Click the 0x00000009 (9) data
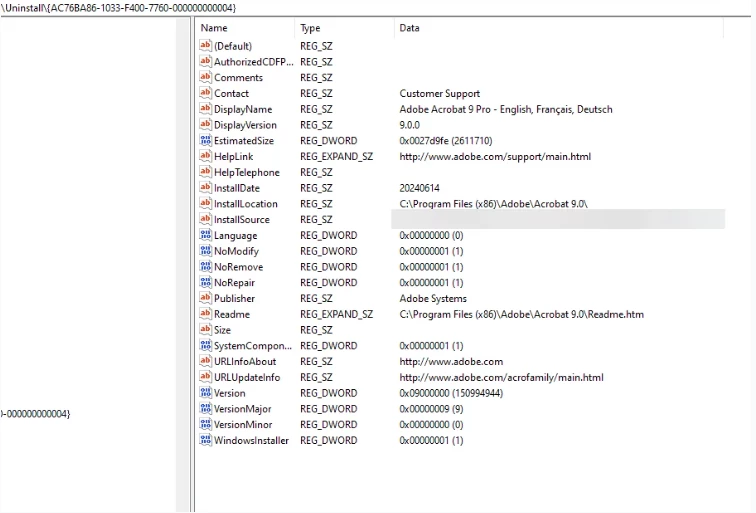This screenshot has height=513, width=756. click(x=431, y=409)
